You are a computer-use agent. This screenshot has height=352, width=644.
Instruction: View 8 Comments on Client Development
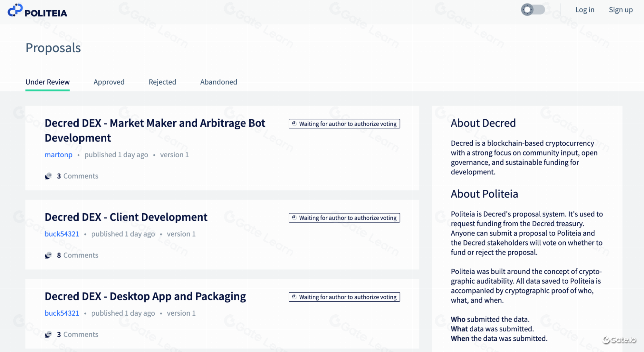pyautogui.click(x=77, y=255)
